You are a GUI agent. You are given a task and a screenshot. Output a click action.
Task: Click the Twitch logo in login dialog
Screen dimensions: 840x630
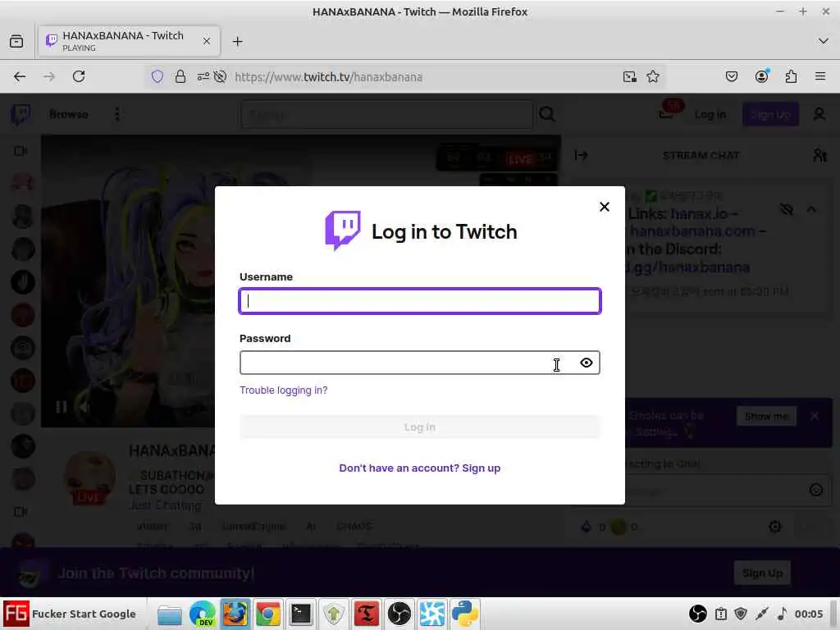click(x=342, y=231)
